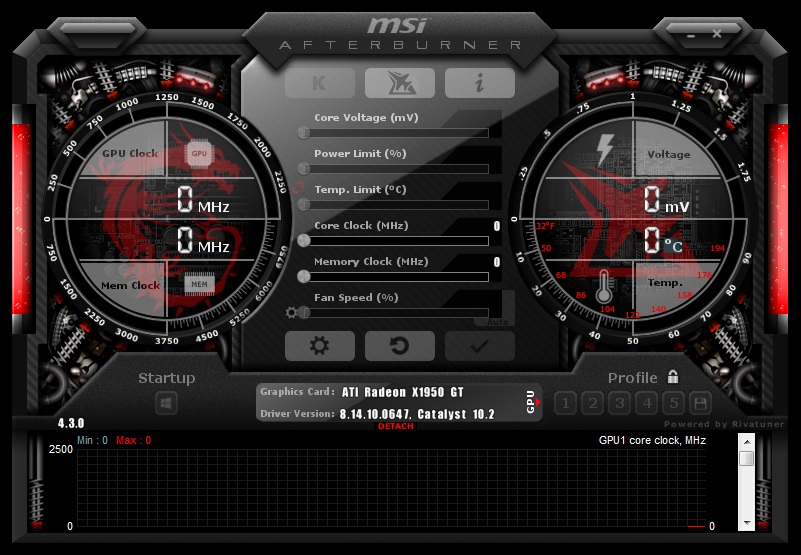The image size is (801, 555).
Task: Click the MEM chip icon on gauge
Action: click(199, 285)
